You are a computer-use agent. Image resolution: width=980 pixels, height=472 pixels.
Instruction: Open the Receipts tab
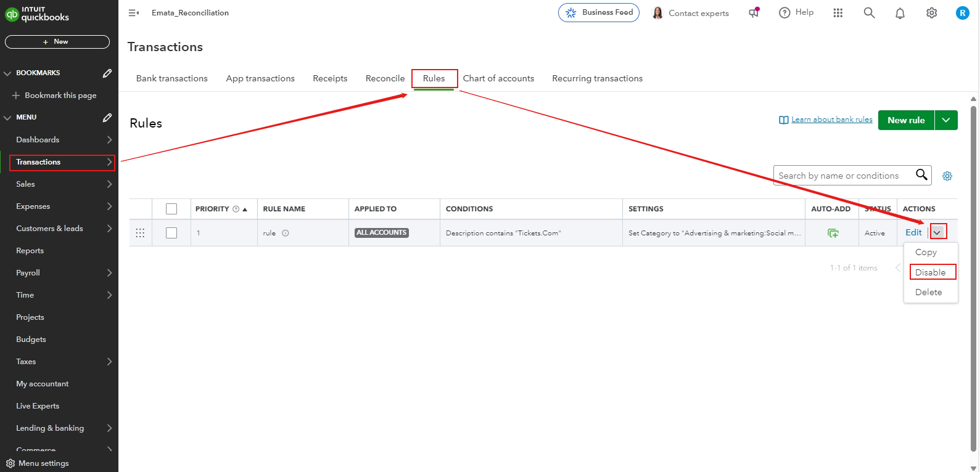click(330, 78)
